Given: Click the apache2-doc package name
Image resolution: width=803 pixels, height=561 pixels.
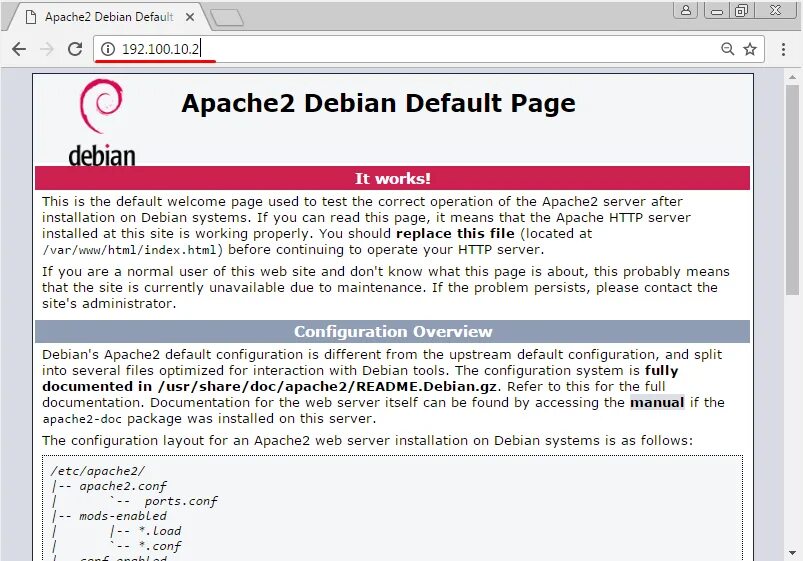Looking at the screenshot, I should [x=82, y=419].
